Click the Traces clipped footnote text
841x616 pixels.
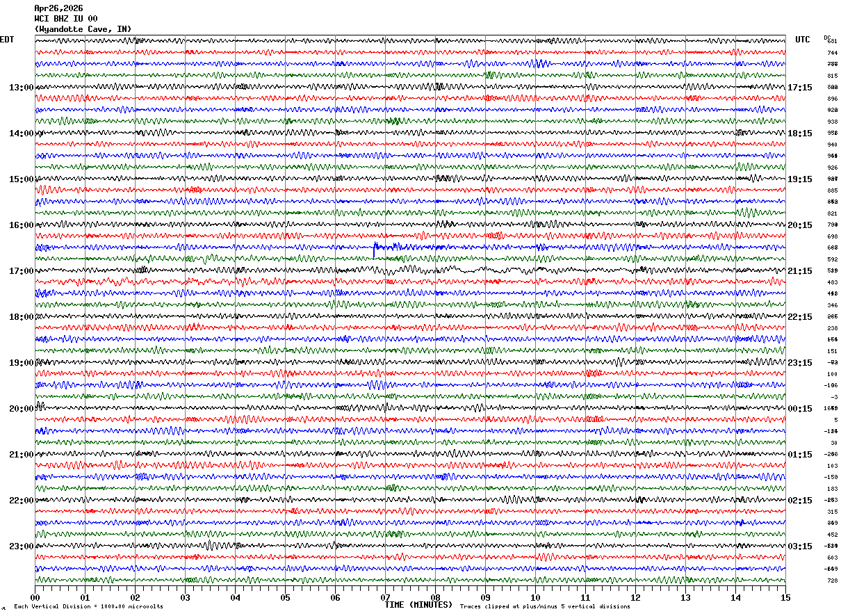pos(545,606)
